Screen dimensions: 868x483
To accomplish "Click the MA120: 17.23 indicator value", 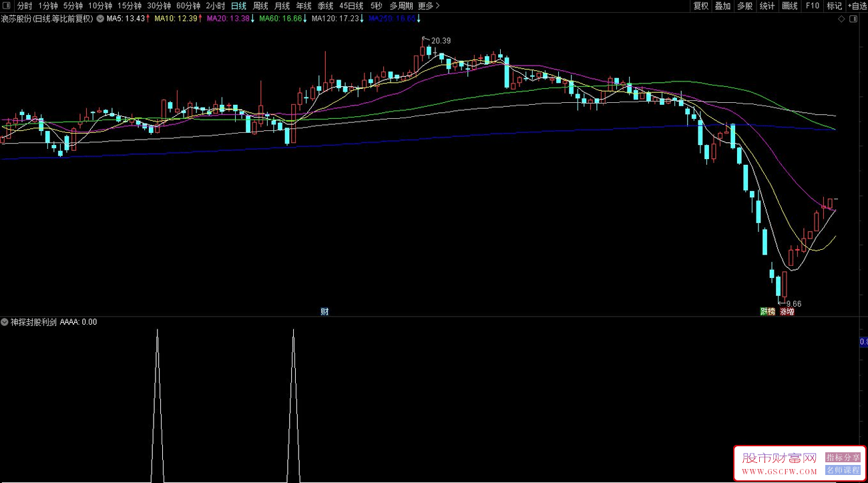I will [335, 19].
